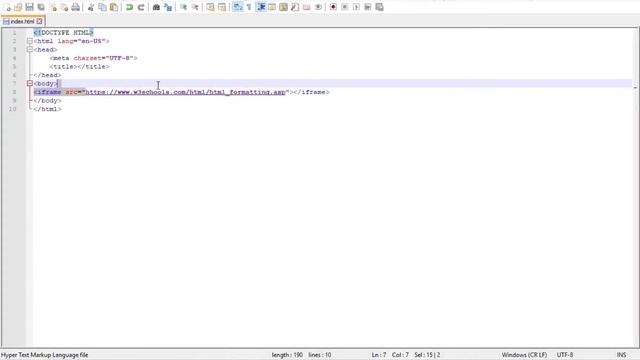Image resolution: width=640 pixels, height=360 pixels.
Task: Cut selection using scissors icon
Action: click(x=91, y=7)
